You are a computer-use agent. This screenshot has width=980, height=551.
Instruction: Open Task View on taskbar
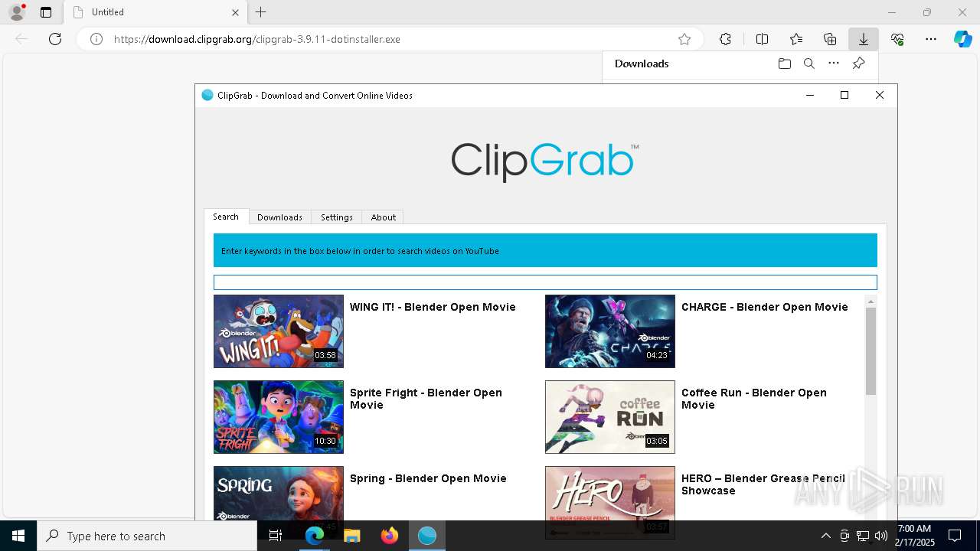pyautogui.click(x=276, y=536)
